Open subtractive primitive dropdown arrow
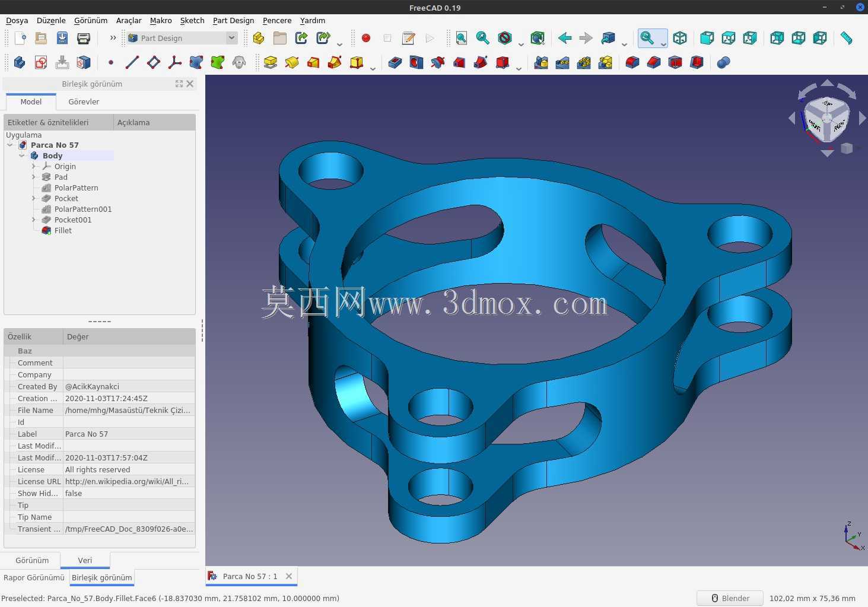Viewport: 868px width, 607px height. point(519,68)
